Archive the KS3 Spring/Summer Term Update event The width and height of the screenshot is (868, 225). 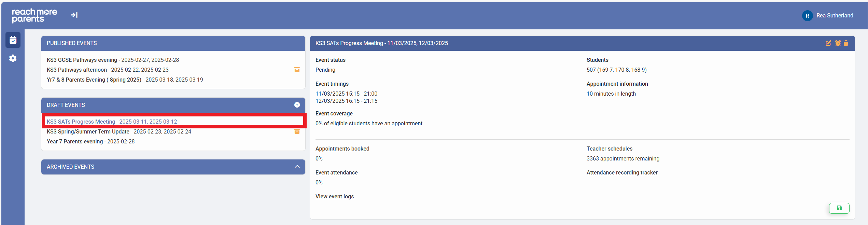point(297,131)
